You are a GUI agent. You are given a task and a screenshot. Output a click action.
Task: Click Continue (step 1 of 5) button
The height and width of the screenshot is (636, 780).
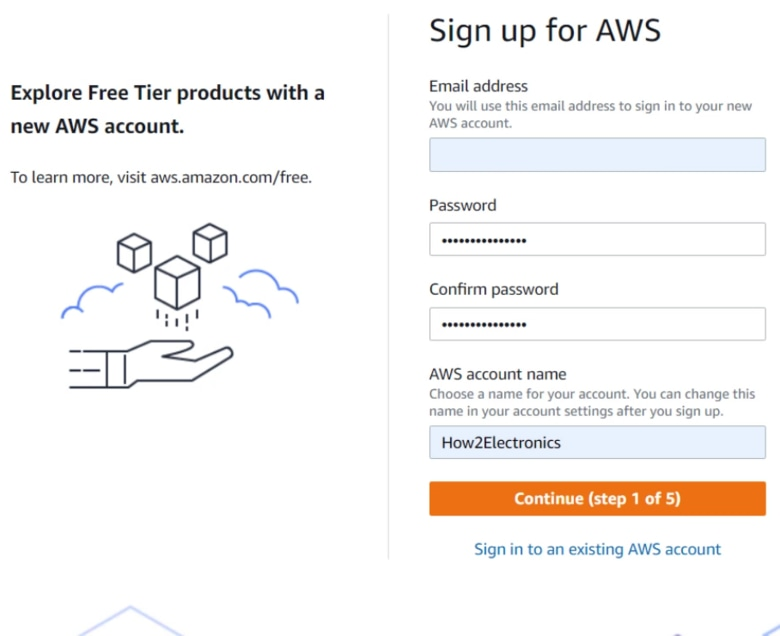(597, 498)
